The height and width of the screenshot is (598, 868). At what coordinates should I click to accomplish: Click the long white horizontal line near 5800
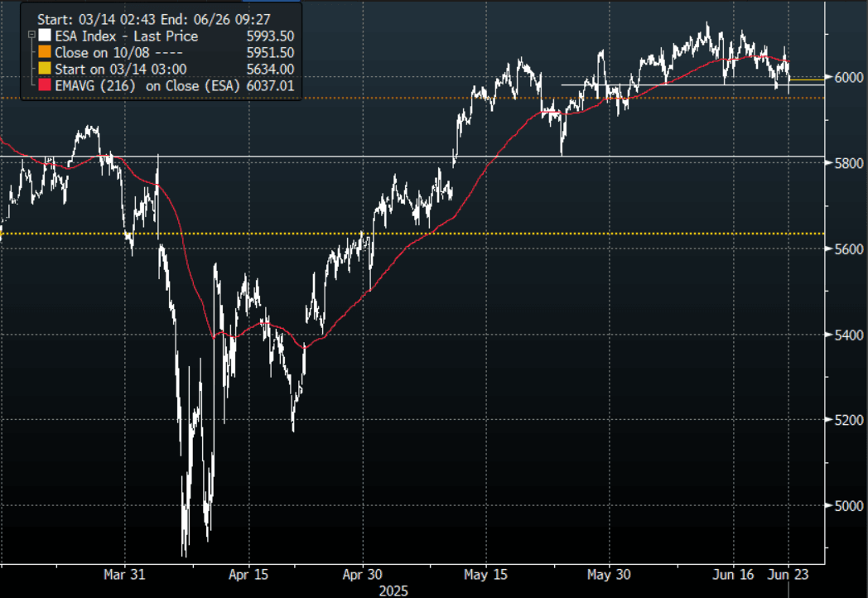click(x=412, y=157)
